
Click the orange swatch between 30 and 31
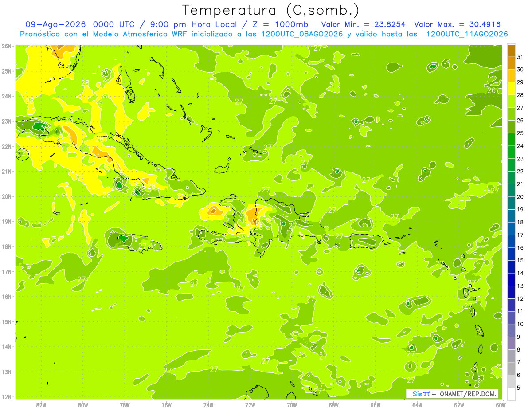(x=512, y=63)
